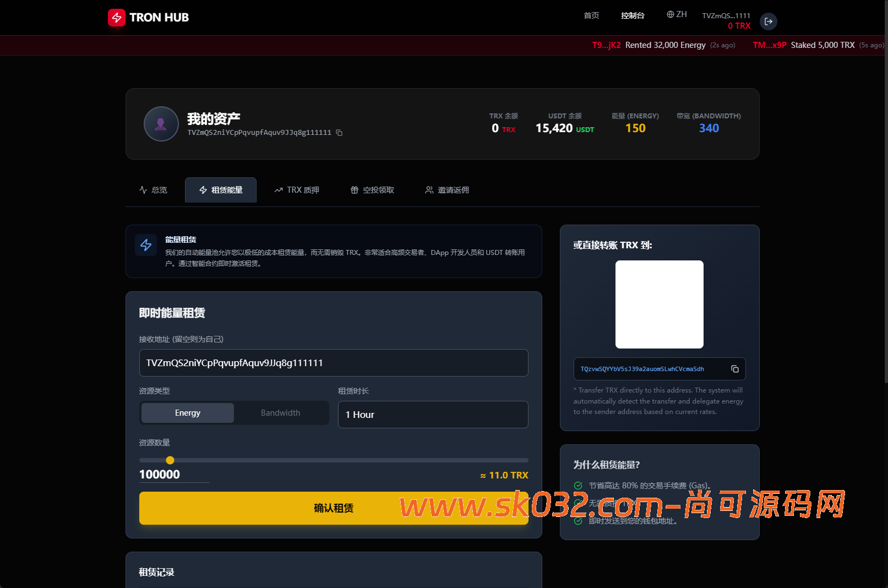Select the Energy resource type
The image size is (888, 588).
(187, 412)
